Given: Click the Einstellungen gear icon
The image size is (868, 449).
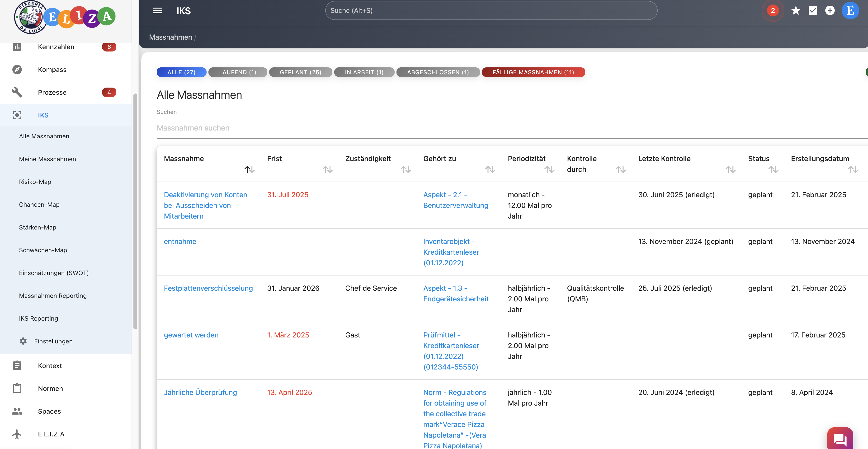Looking at the screenshot, I should point(23,341).
